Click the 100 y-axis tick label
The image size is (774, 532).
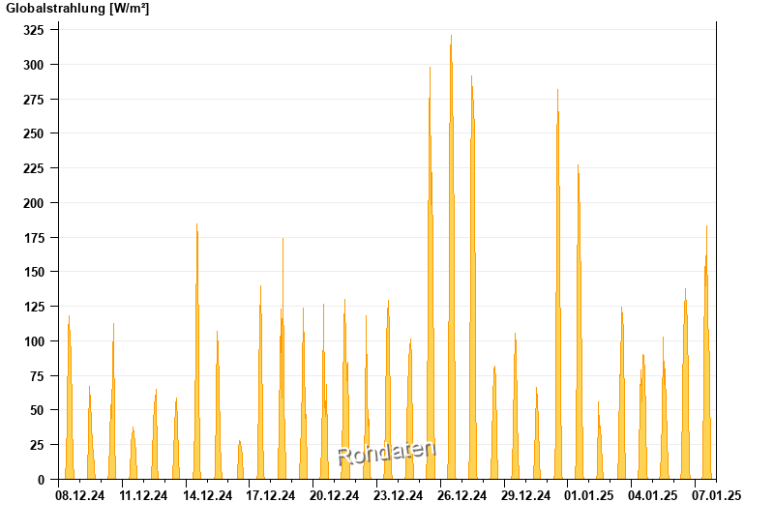coord(34,341)
